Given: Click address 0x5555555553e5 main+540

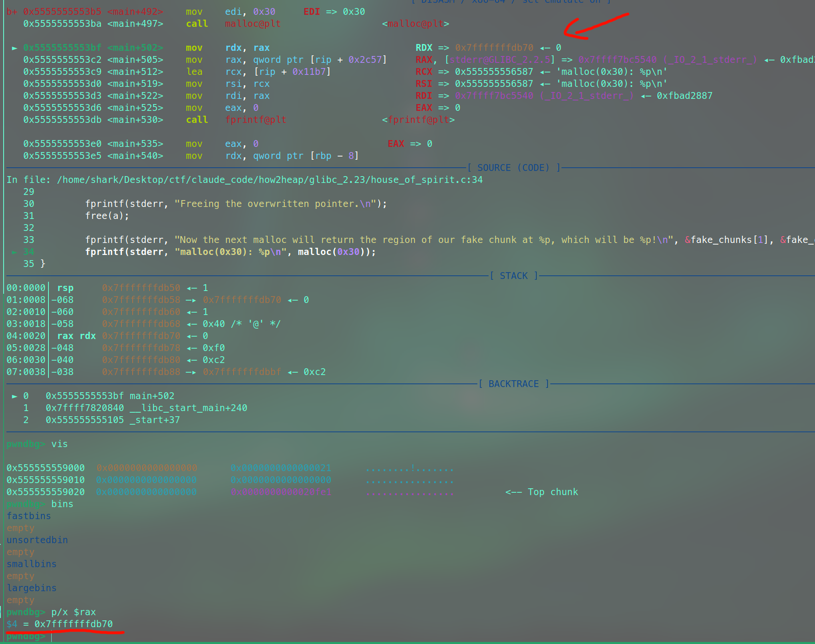Looking at the screenshot, I should 93,156.
